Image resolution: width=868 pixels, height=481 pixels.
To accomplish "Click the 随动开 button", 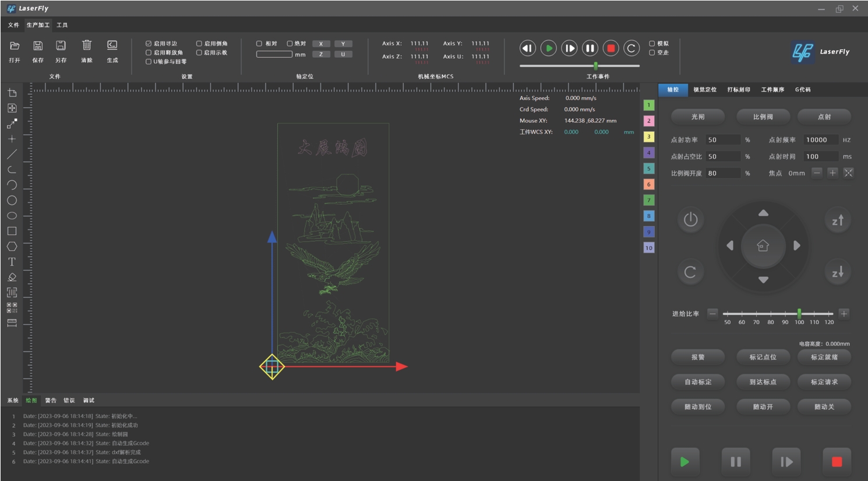I will point(763,407).
